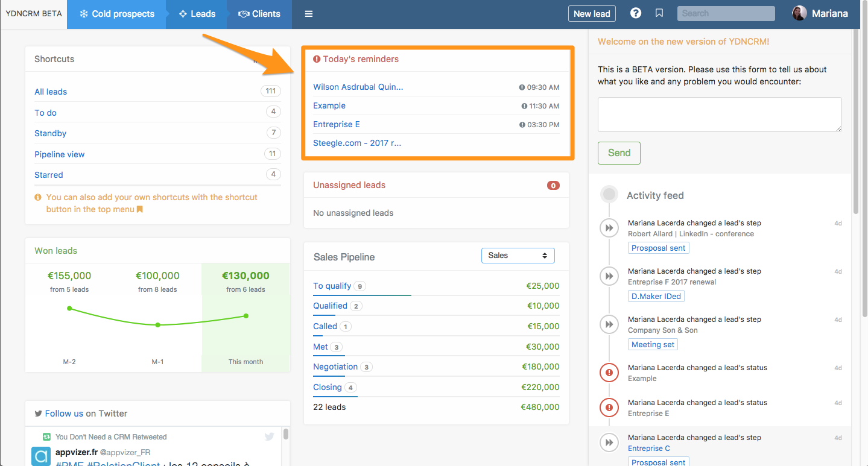Click the help question mark icon

(x=636, y=13)
